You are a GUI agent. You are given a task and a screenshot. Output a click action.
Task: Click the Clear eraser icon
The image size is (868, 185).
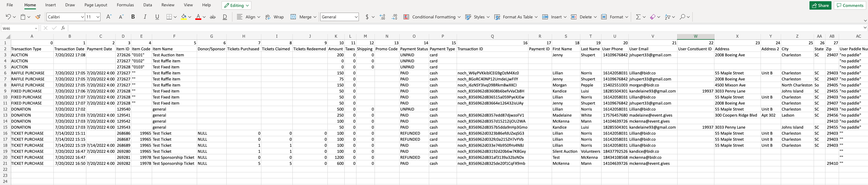[653, 17]
